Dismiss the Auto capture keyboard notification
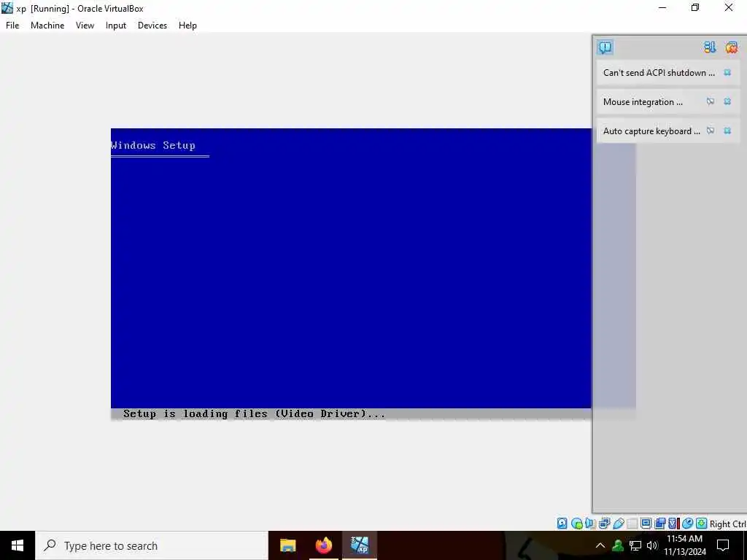The height and width of the screenshot is (560, 747). [727, 131]
